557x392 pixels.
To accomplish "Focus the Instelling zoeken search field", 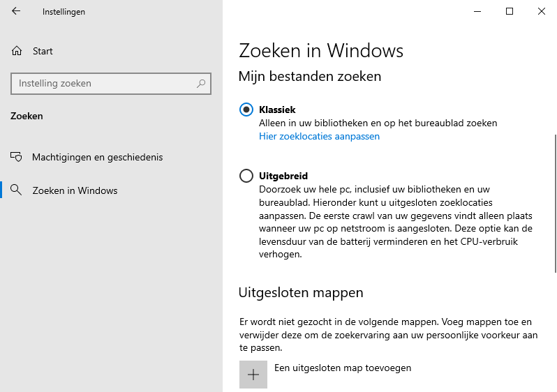I will coord(105,84).
